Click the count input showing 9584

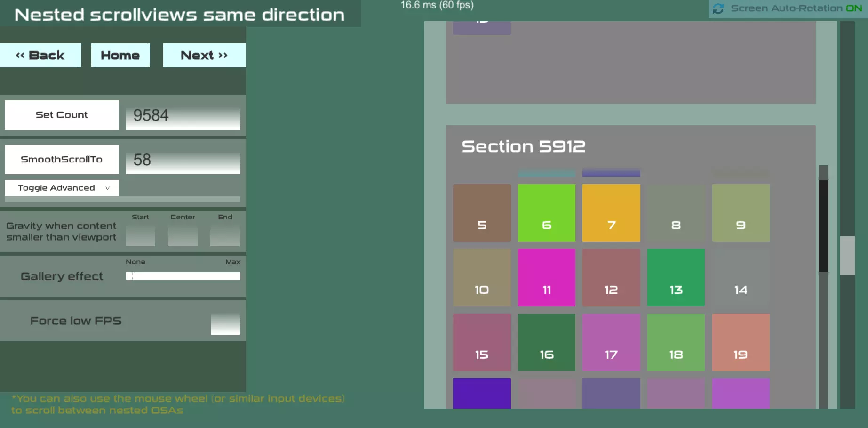[x=183, y=115]
